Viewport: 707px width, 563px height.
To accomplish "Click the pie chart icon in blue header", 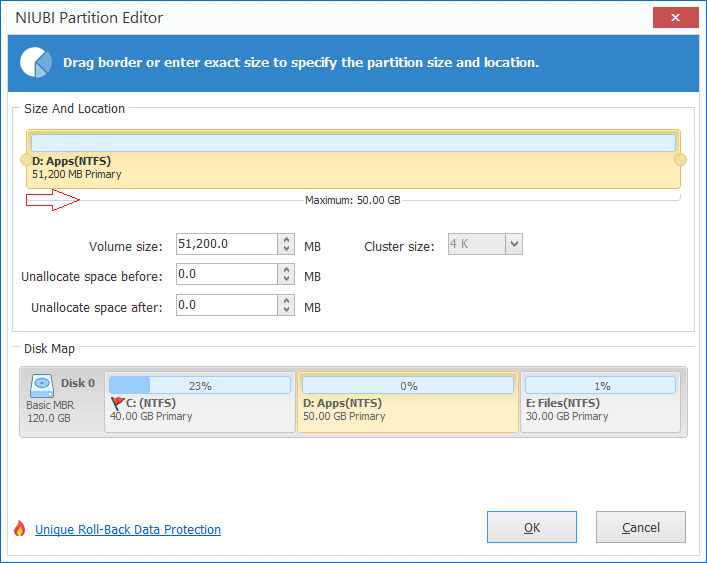I will [x=36, y=62].
